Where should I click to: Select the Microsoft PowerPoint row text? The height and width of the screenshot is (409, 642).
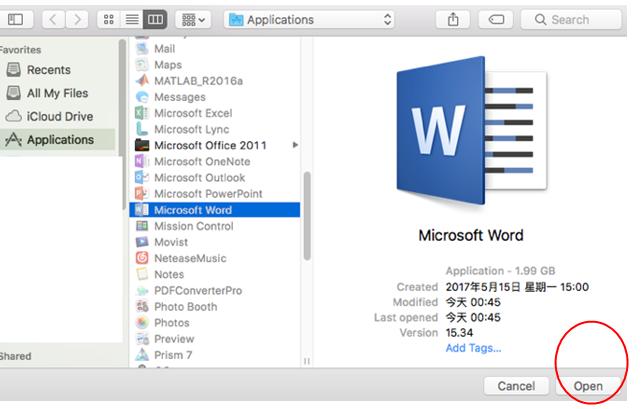[208, 194]
